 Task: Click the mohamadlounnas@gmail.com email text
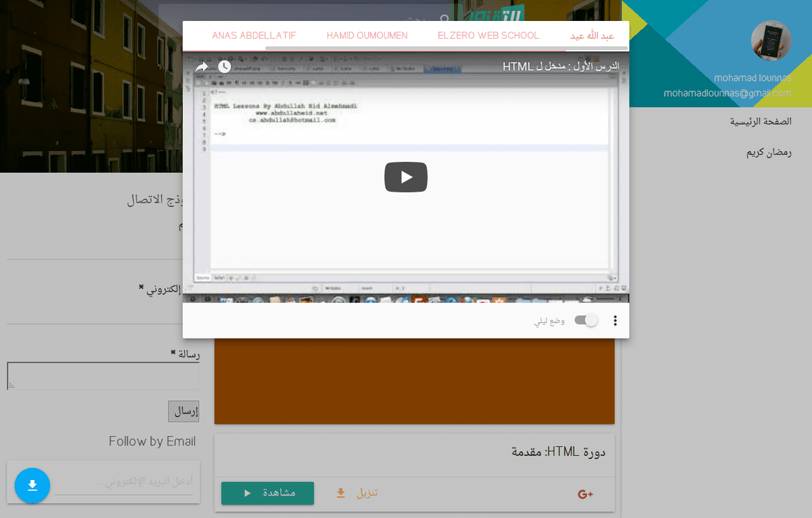pos(727,93)
